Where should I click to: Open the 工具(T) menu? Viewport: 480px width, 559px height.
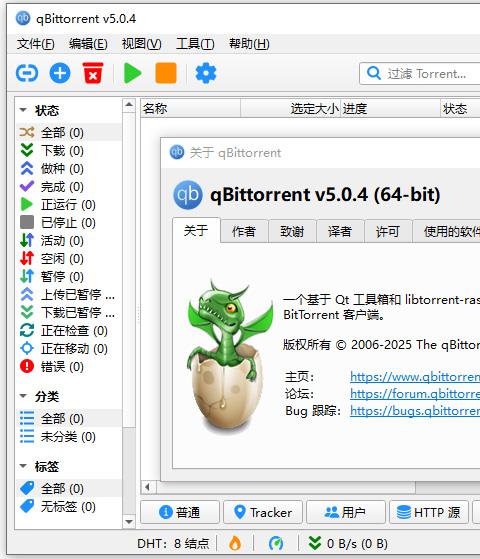click(x=195, y=44)
